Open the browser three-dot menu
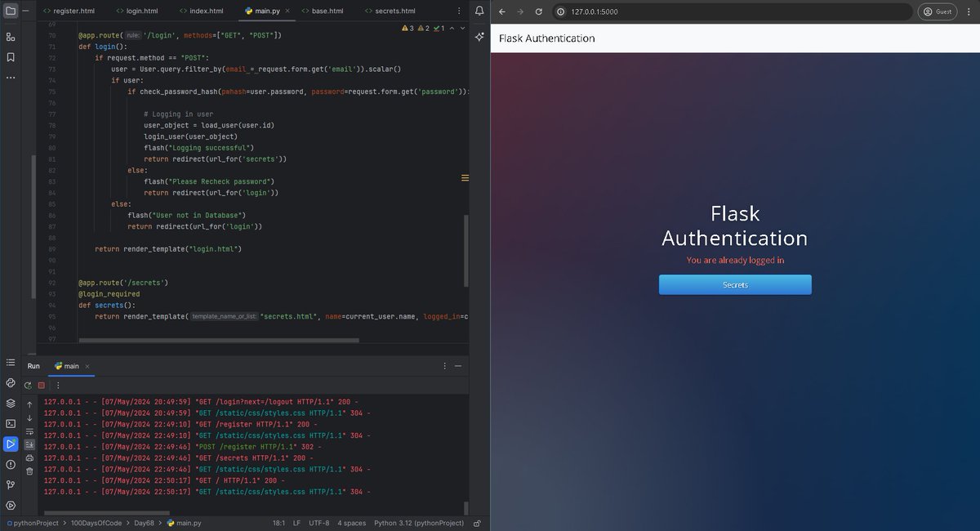980x531 pixels. point(969,11)
